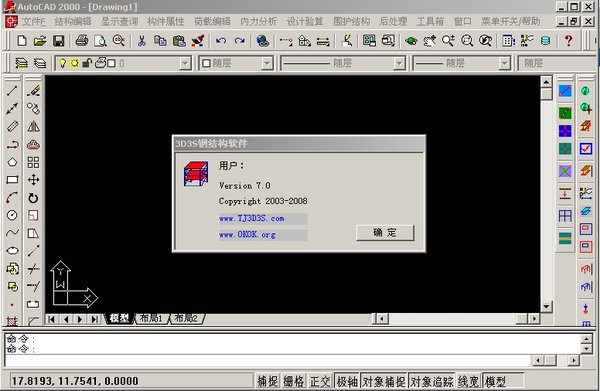
Task: Toggle 线宽 lineweight display in status bar
Action: [469, 381]
